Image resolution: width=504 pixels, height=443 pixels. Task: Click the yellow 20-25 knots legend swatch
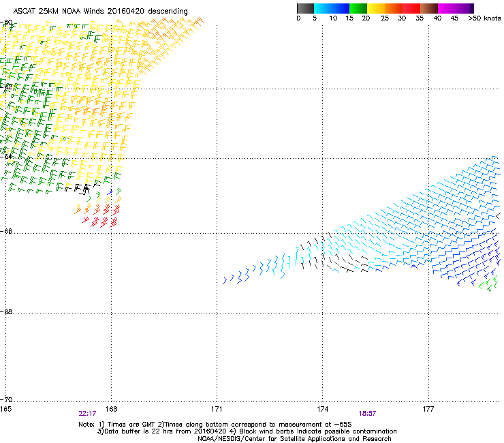(x=376, y=8)
